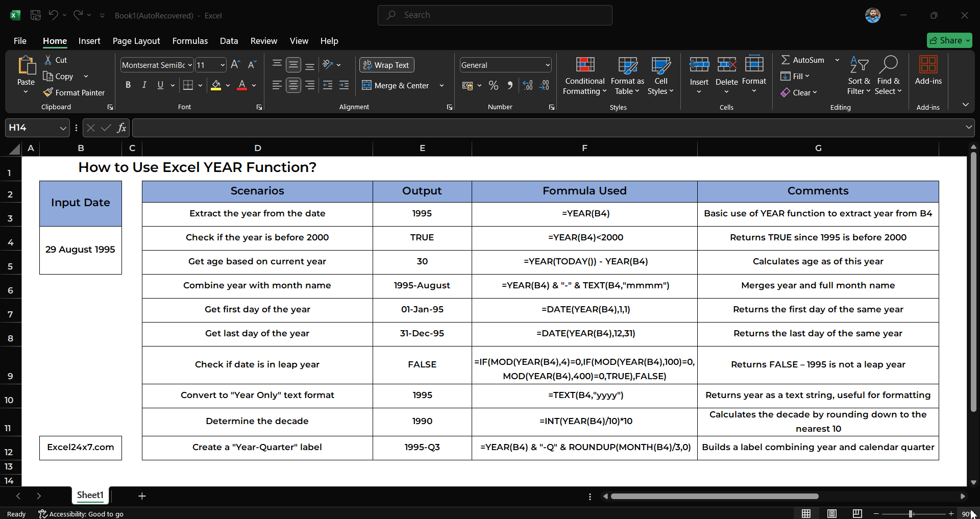Screen dimensions: 980x519
Task: Open the File tab
Action: (x=20, y=41)
